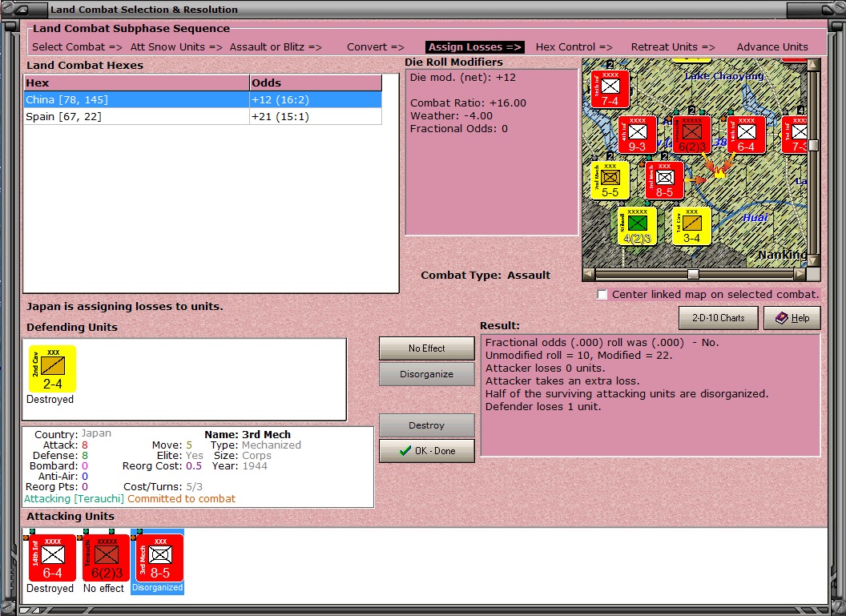Click the Name: 3rd Mech label

248,434
